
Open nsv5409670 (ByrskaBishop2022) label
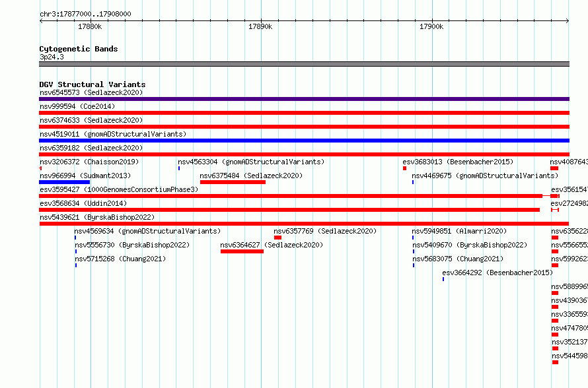coord(470,245)
